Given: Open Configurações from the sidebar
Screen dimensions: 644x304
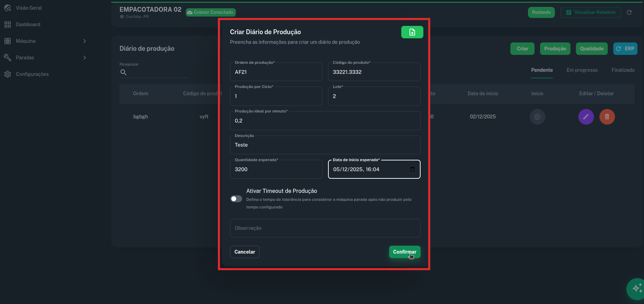Looking at the screenshot, I should tap(32, 74).
